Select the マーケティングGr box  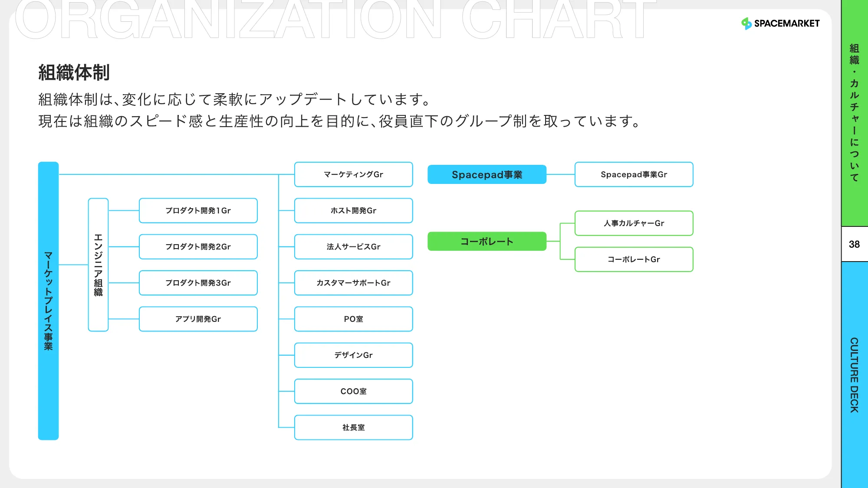354,174
